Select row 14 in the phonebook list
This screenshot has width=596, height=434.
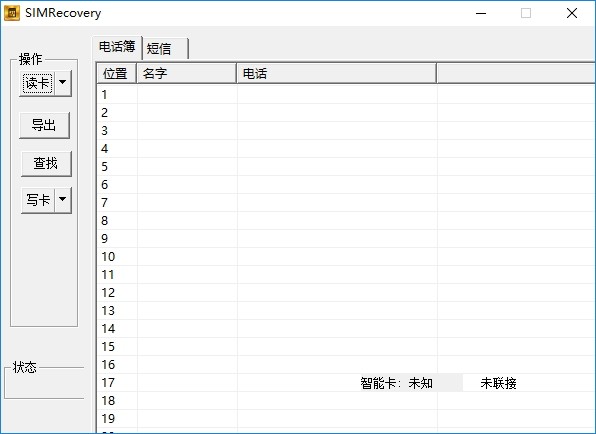(346, 328)
